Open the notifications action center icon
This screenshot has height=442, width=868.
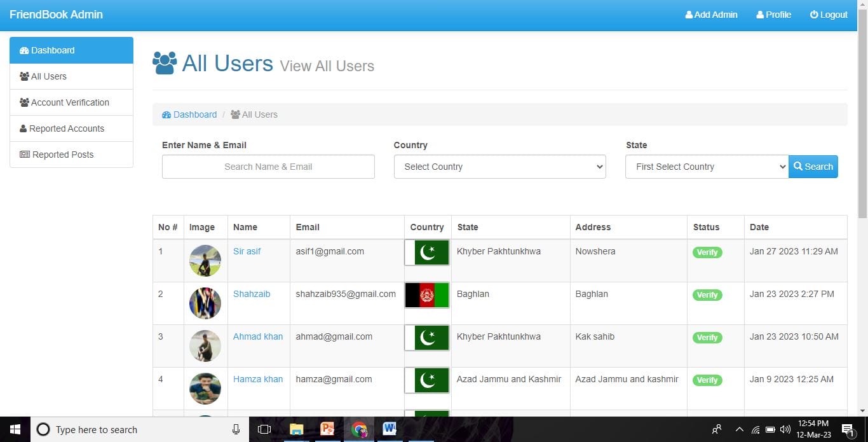pyautogui.click(x=847, y=429)
